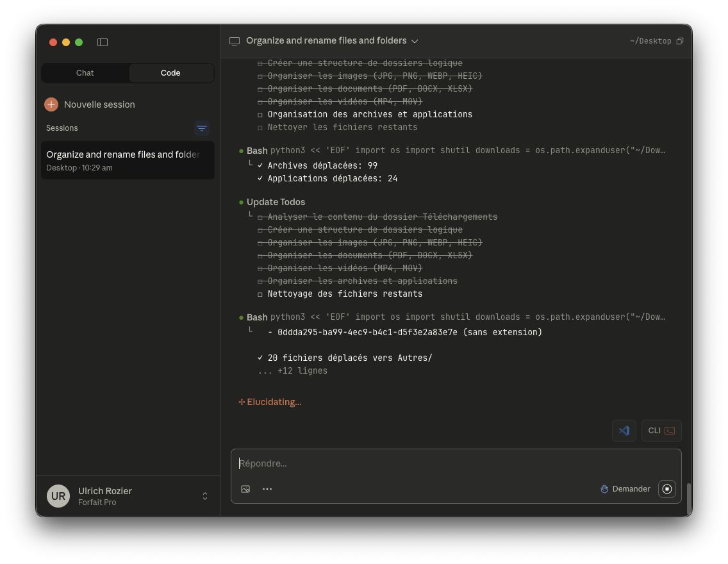Check the 'Nettoyer les fichiers restants' box
The image size is (728, 564).
coord(260,128)
